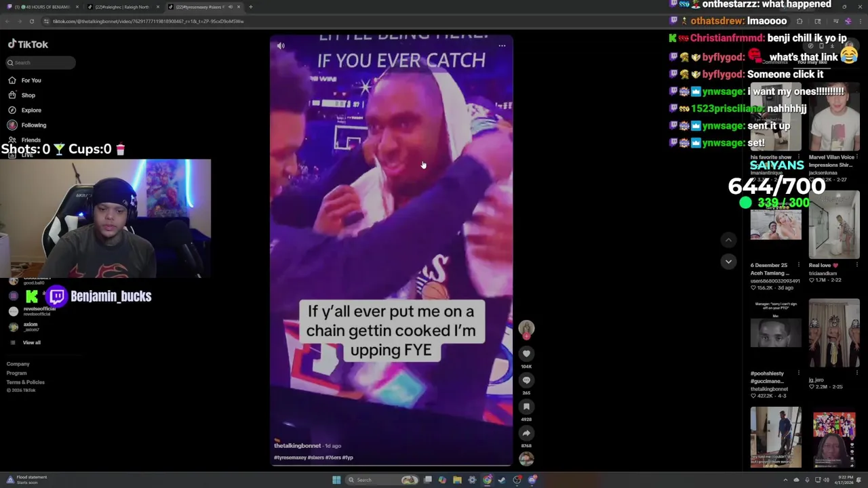Like the video with the heart icon

[x=526, y=353]
